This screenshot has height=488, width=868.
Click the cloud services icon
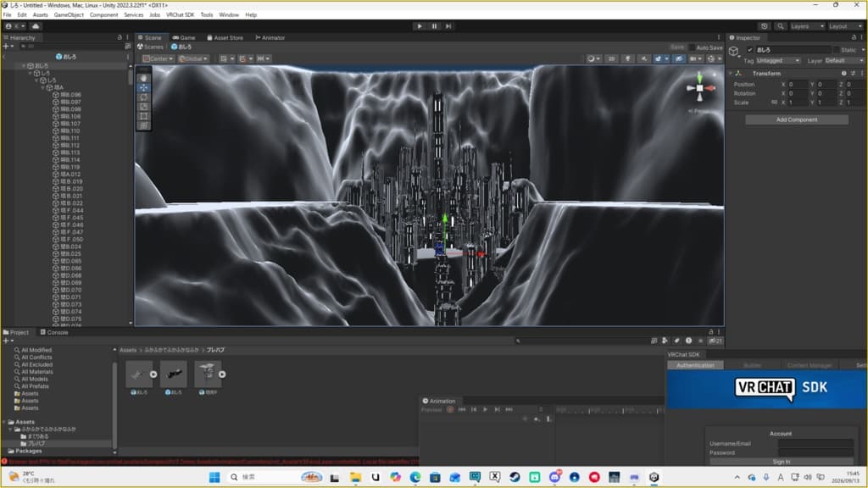click(x=36, y=26)
